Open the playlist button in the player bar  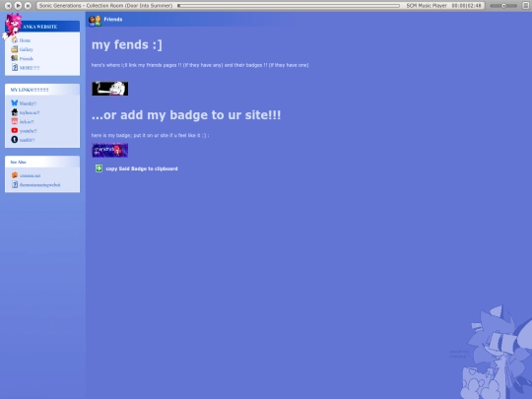(x=525, y=6)
